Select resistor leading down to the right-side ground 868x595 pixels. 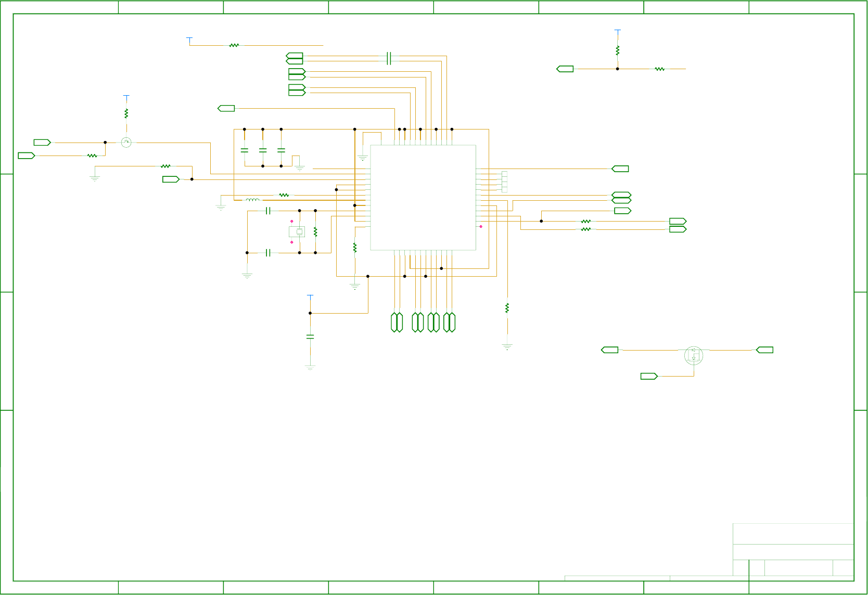[x=507, y=308]
